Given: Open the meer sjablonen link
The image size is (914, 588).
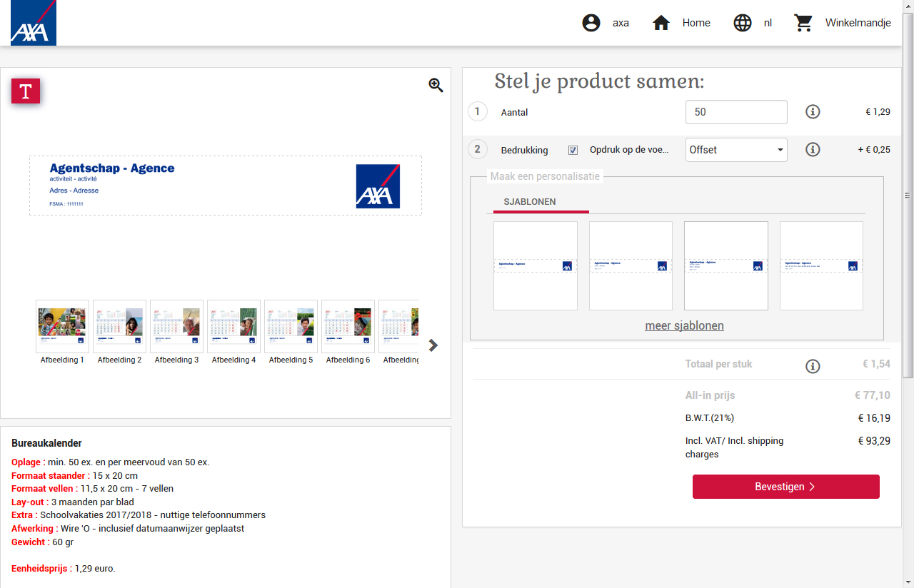Looking at the screenshot, I should click(684, 325).
